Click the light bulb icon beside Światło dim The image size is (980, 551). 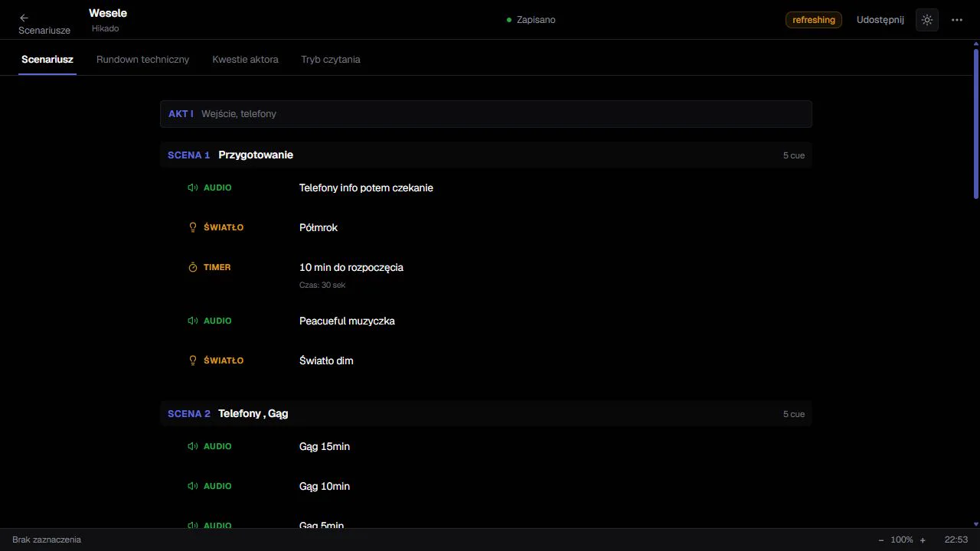tap(193, 360)
